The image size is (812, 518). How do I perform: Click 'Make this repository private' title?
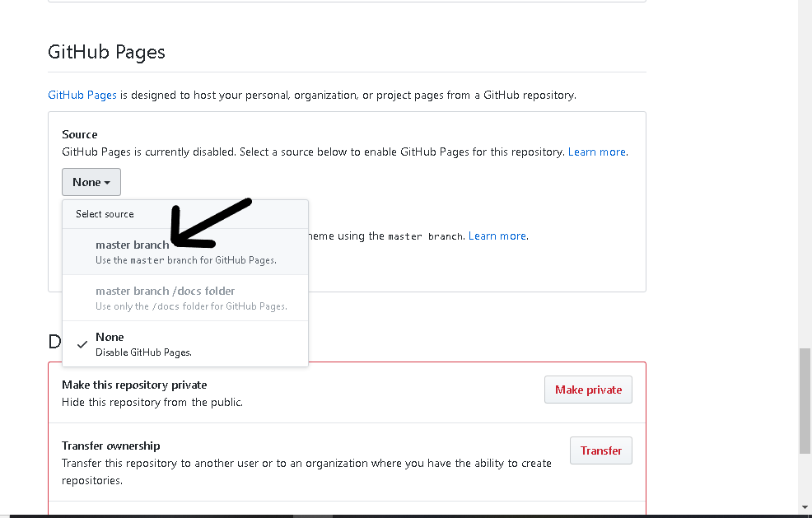134,385
